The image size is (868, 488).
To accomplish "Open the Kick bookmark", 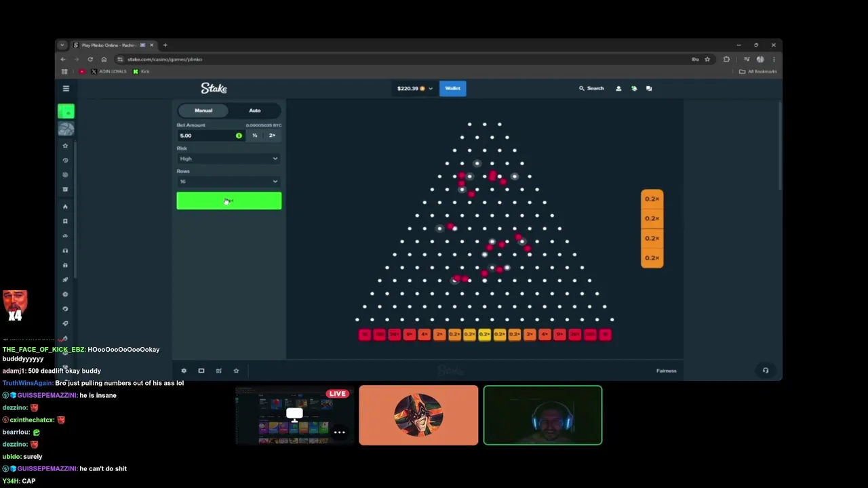I will click(x=141, y=71).
